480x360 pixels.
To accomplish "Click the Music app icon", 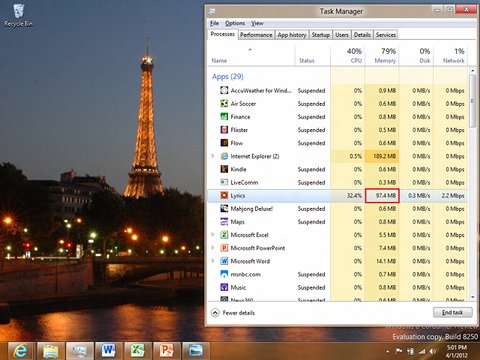I will coord(224,287).
